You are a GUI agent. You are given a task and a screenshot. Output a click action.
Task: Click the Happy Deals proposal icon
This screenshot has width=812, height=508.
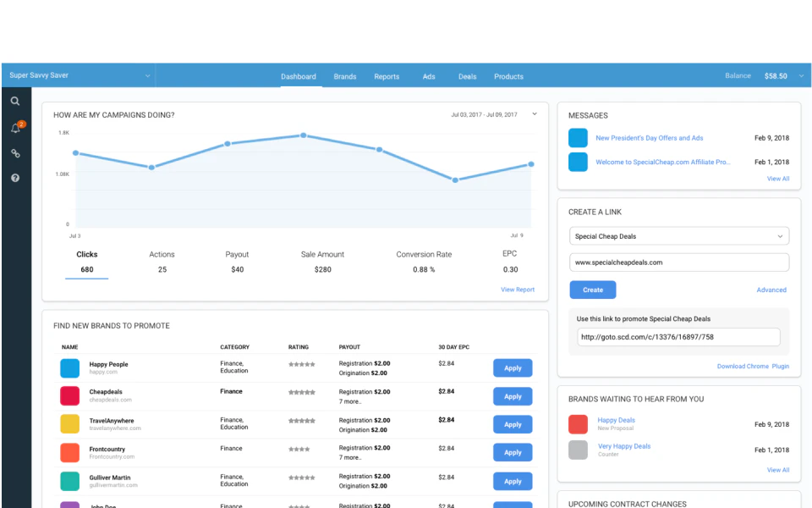pyautogui.click(x=578, y=424)
